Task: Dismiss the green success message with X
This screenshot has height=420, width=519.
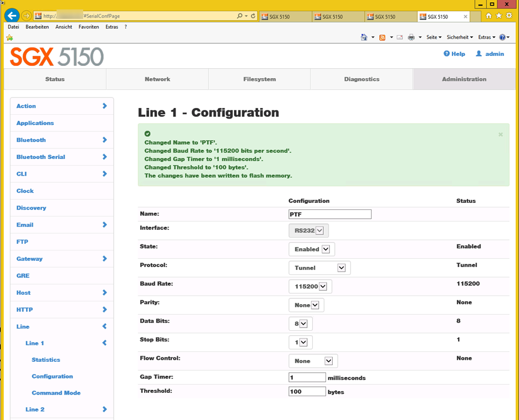Action: pyautogui.click(x=501, y=134)
